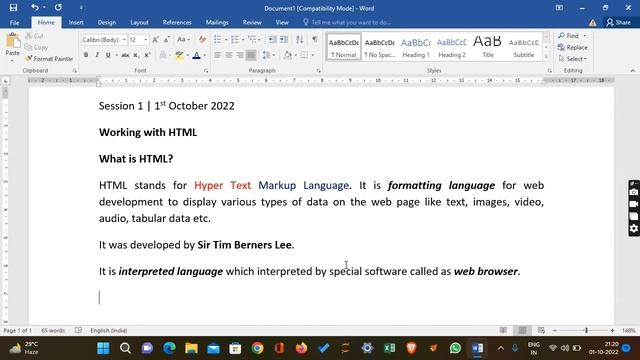Switch to the Design tab
Image resolution: width=640 pixels, height=360 pixels.
(x=107, y=22)
